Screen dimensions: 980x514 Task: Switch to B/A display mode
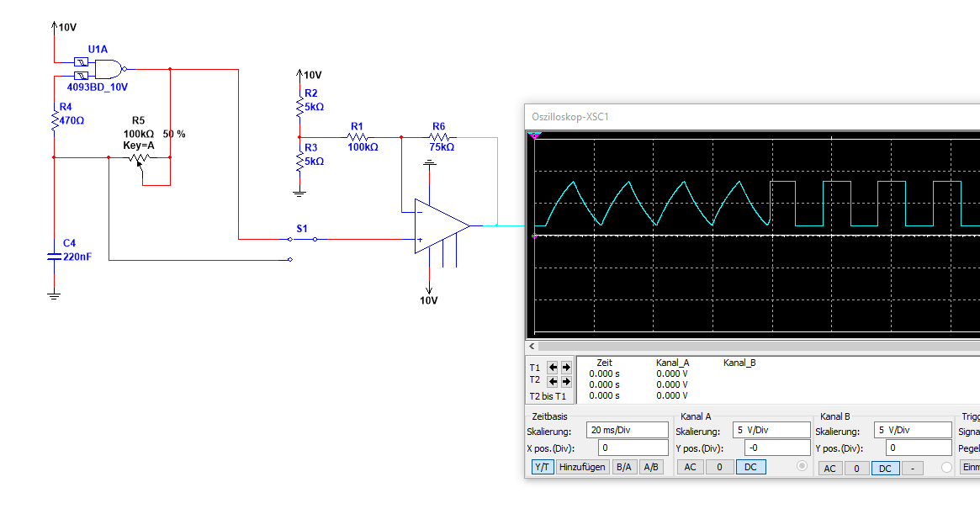tap(623, 467)
